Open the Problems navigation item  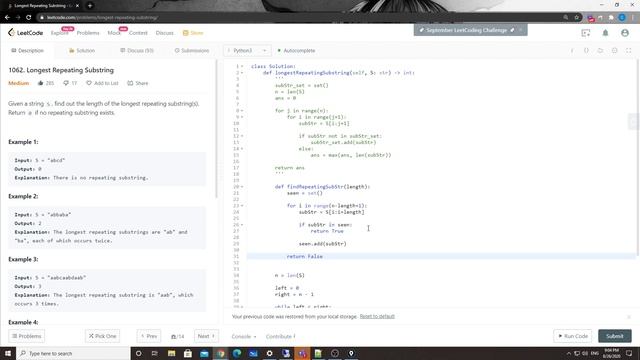(88, 33)
